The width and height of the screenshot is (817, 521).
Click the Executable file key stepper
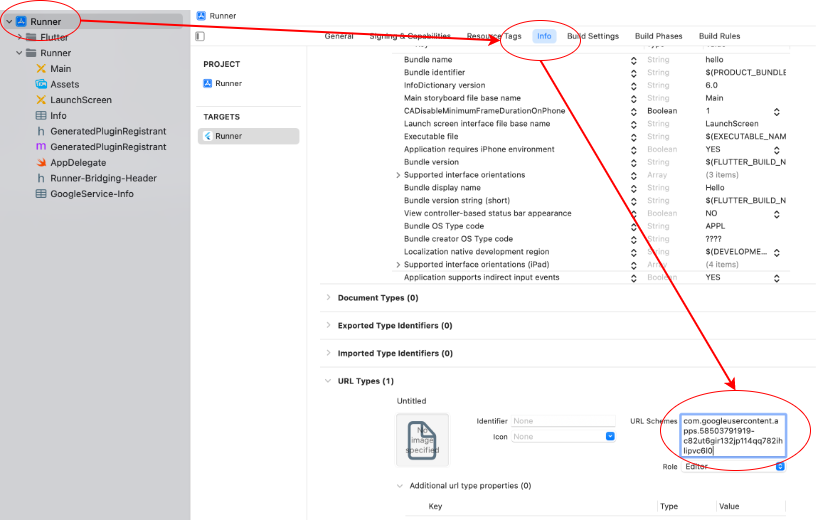[x=634, y=138]
